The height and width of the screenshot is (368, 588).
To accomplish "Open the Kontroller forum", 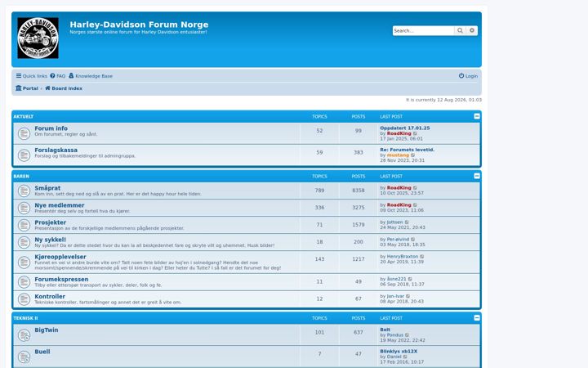I will click(50, 297).
